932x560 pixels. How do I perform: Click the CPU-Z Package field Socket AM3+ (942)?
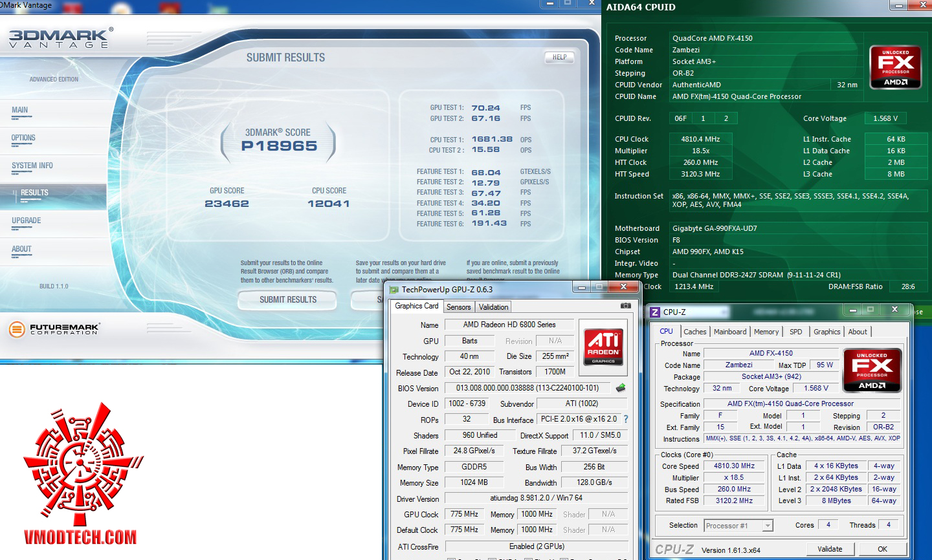[771, 376]
